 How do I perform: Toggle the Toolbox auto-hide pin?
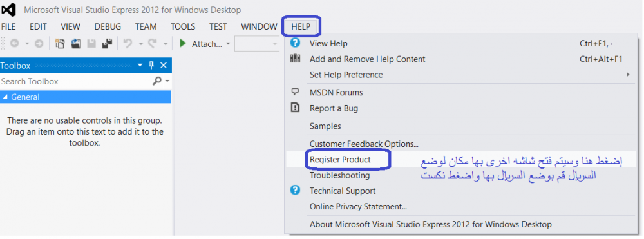(x=151, y=65)
